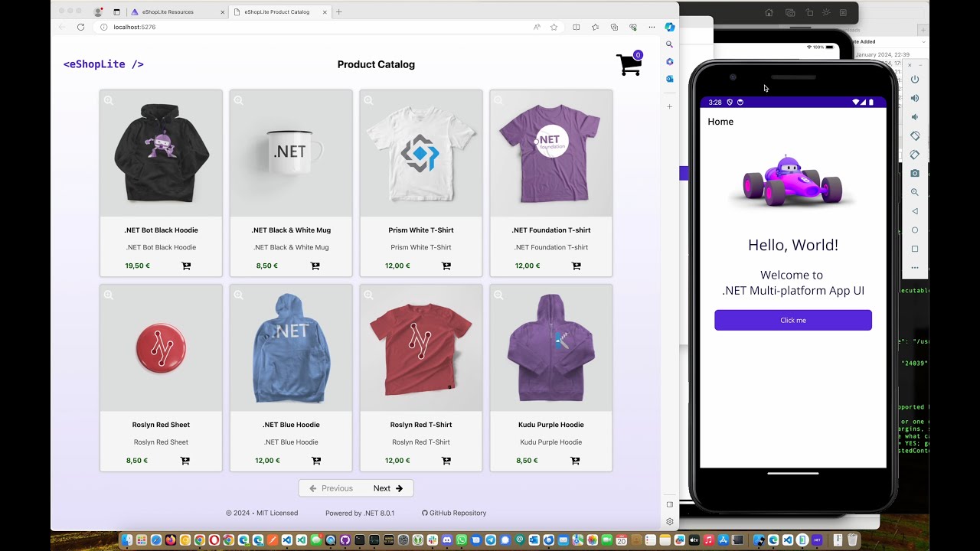Click emulator volume up button
980x551 pixels.
pos(915,98)
